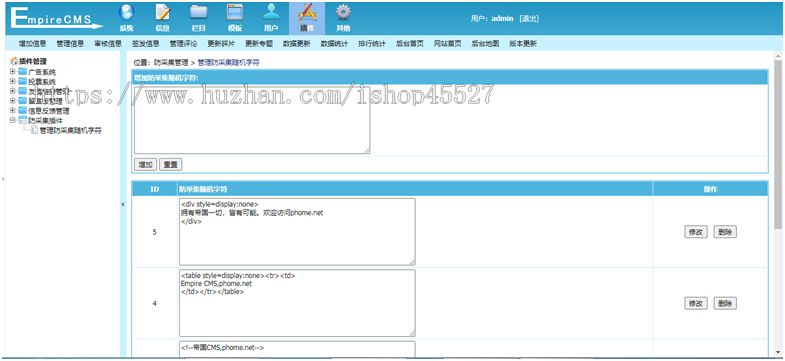The image size is (785, 361).
Task: Click the 插件管理 tree root label
Action: (x=33, y=61)
